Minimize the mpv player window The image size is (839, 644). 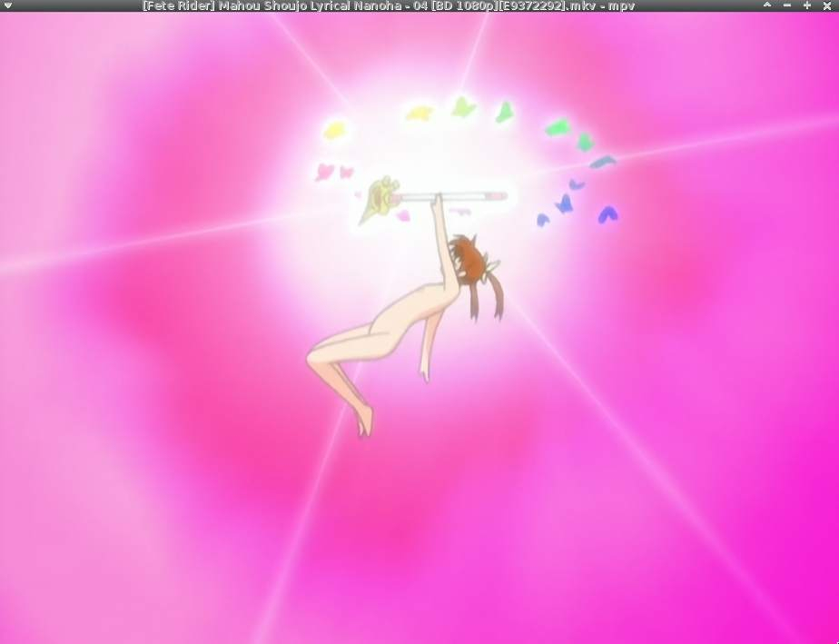click(x=786, y=5)
